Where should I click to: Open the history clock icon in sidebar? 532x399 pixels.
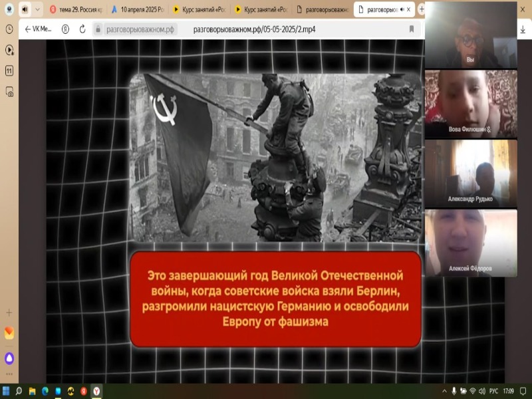pyautogui.click(x=9, y=29)
